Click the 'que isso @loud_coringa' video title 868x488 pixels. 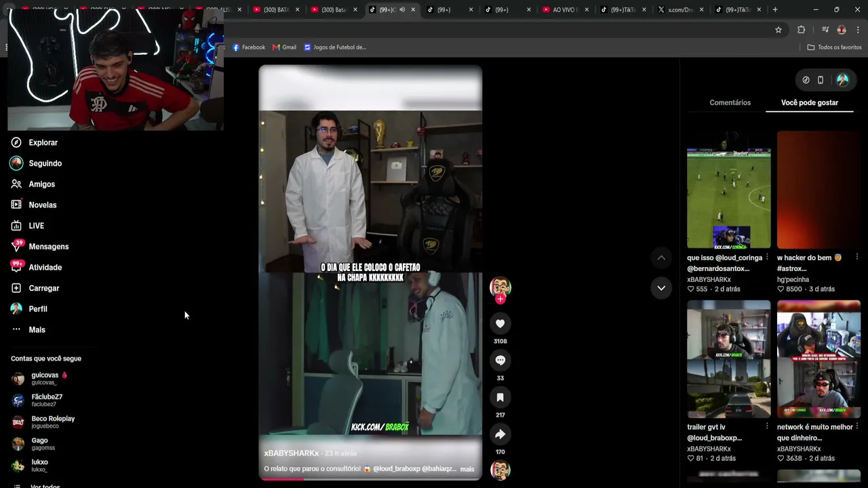[x=724, y=263]
